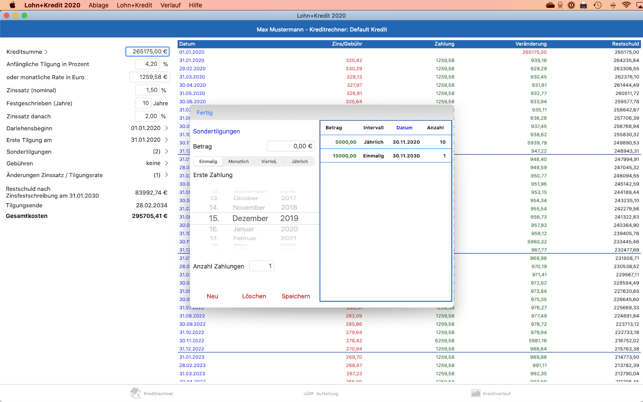Pick day 16. in the date wheel
Screen dimensions: 643x402
click(x=214, y=229)
